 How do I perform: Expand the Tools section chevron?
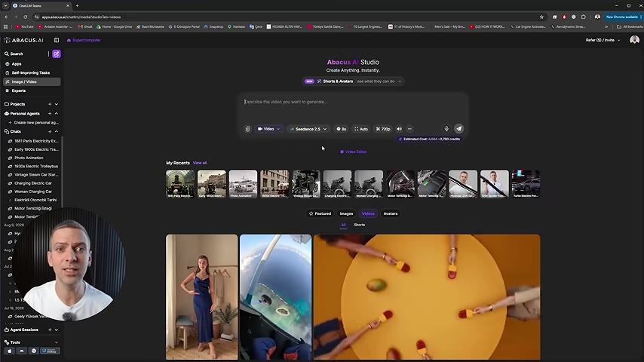[57, 342]
